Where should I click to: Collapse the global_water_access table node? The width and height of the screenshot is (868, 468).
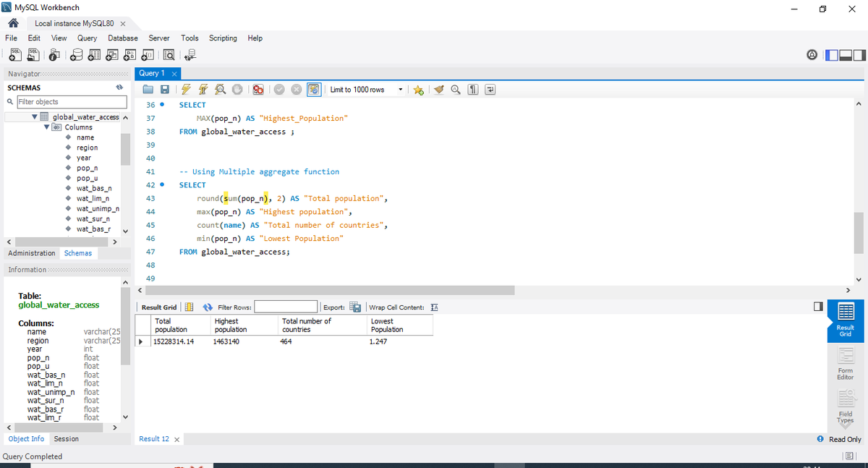tap(34, 117)
